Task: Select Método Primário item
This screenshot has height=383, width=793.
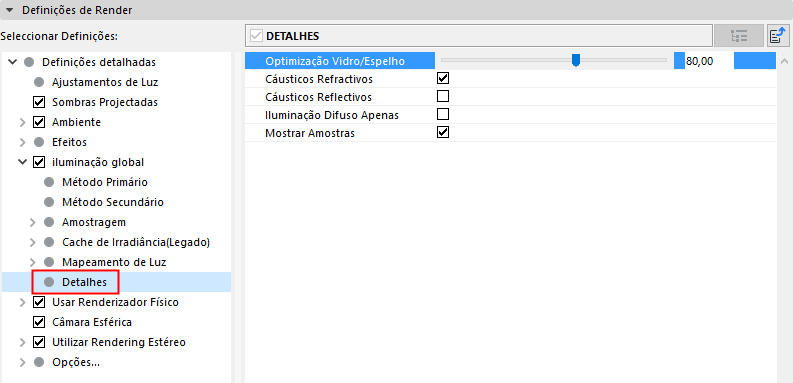Action: click(105, 182)
